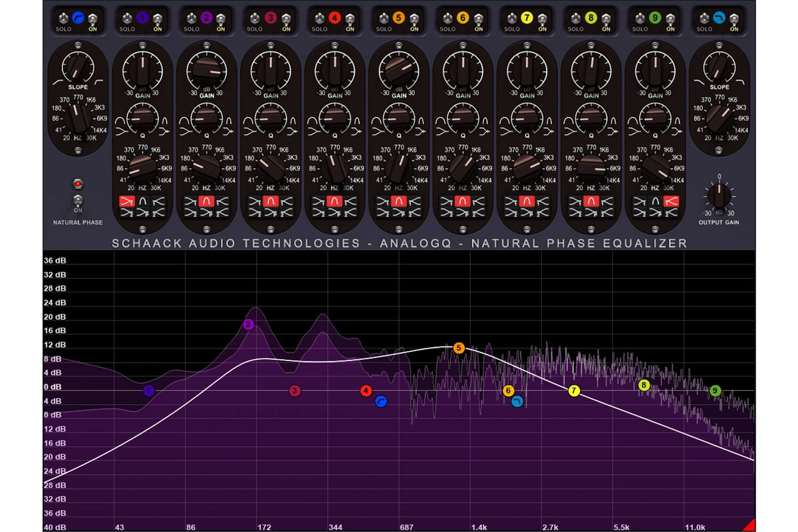The image size is (798, 532).
Task: Click the blue high-pass node near node 4
Action: tap(381, 401)
